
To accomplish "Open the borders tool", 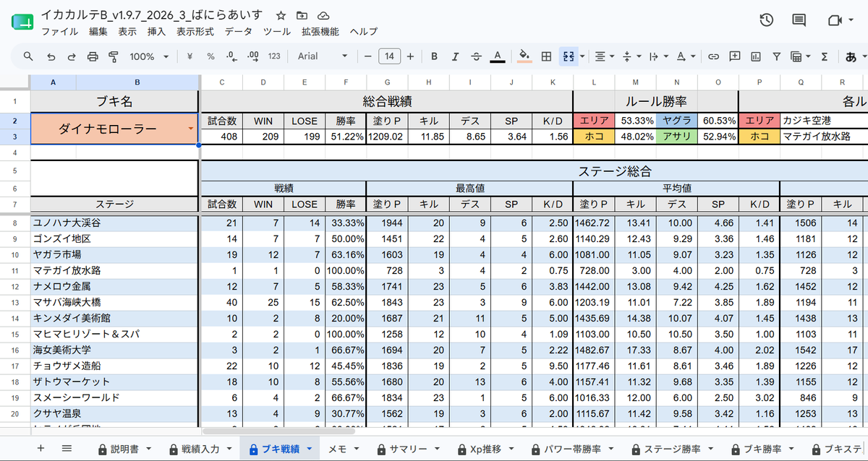I will [x=547, y=56].
